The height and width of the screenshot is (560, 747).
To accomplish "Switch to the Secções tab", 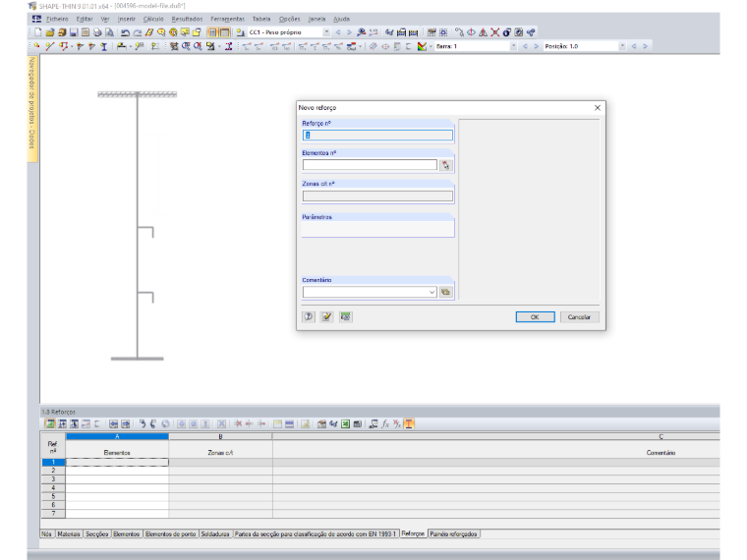I will pyautogui.click(x=96, y=533).
